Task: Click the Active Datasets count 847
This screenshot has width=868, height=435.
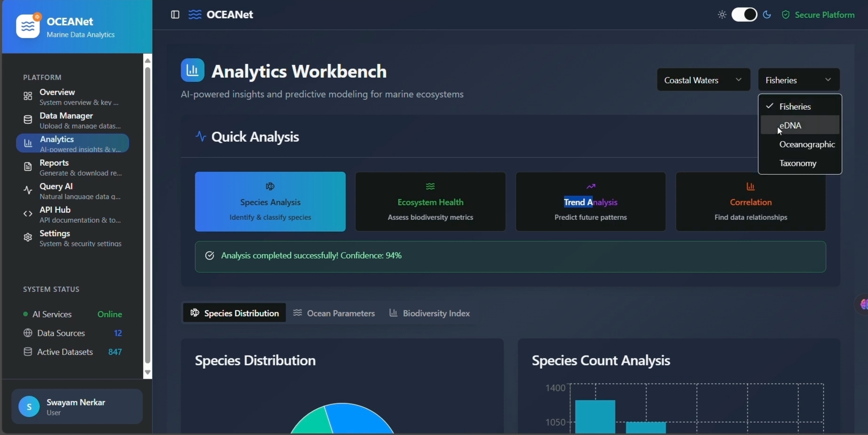Action: coord(115,352)
